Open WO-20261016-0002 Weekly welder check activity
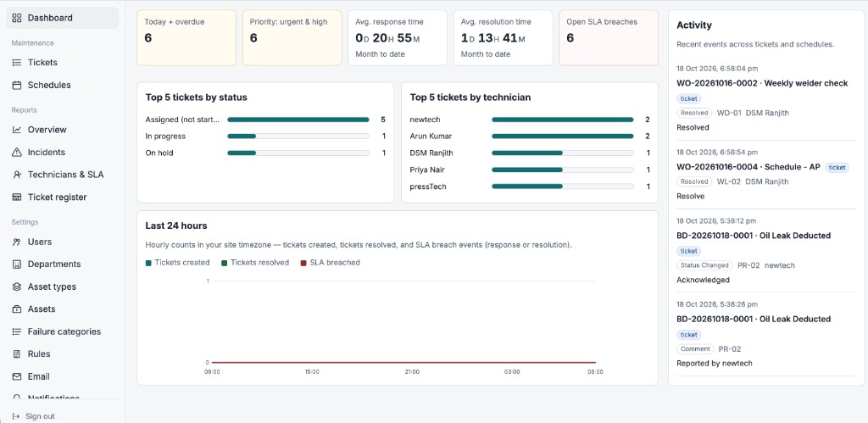Viewport: 868px width, 423px height. (762, 83)
